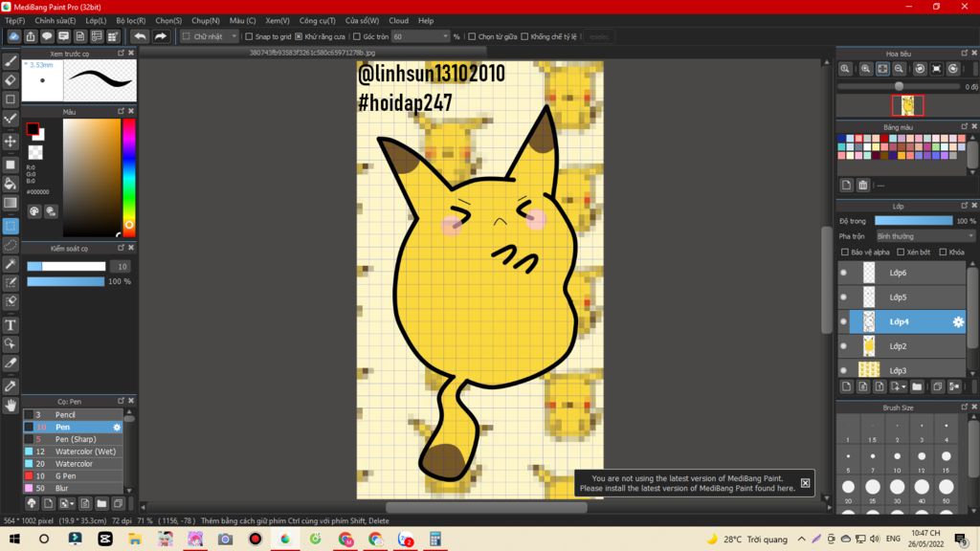Screen dimensions: 980x551
Task: Open the Góc tròn percentage dropdown
Action: (x=420, y=37)
